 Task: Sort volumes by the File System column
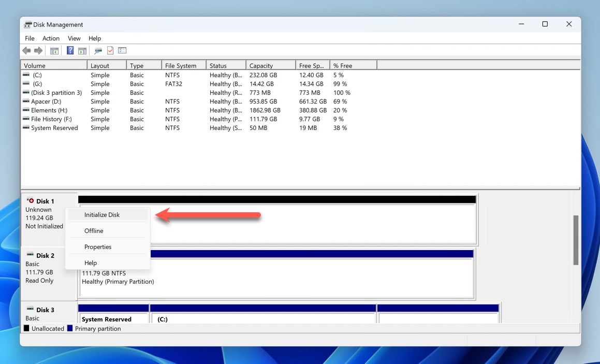click(181, 66)
